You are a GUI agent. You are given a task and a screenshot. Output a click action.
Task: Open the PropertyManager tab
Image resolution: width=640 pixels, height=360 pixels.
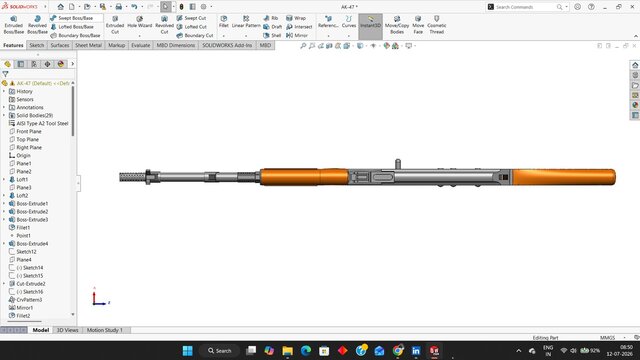coord(21,64)
